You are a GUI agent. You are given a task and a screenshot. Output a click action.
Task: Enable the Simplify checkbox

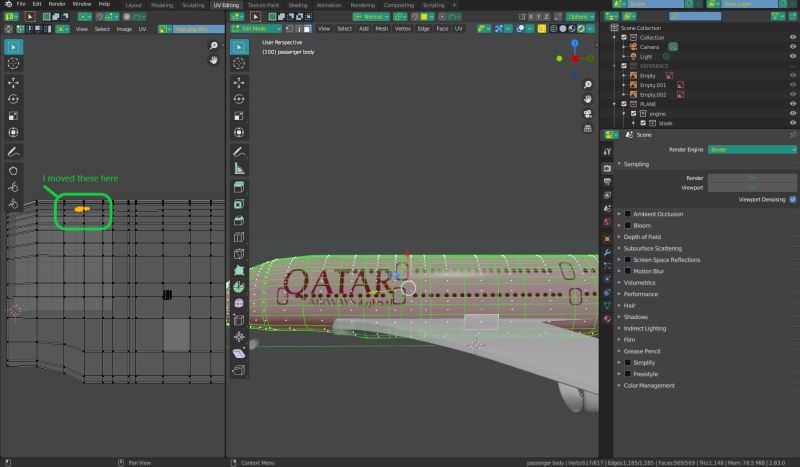[x=628, y=362]
